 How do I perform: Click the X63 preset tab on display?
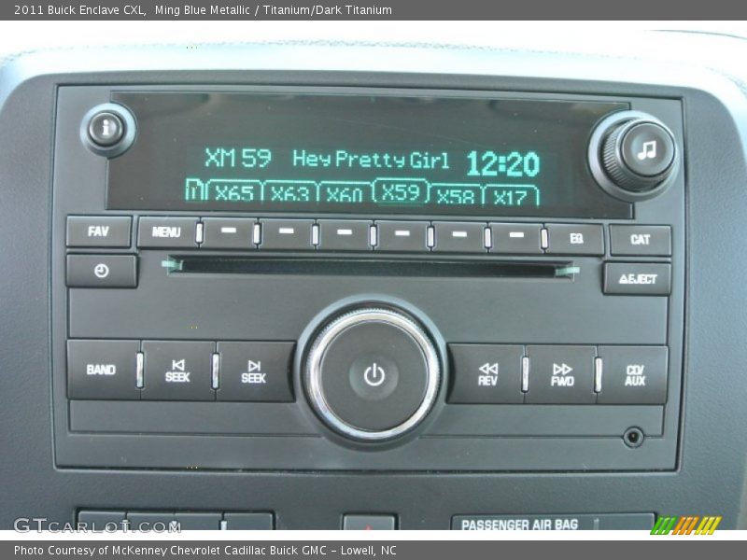coord(291,193)
